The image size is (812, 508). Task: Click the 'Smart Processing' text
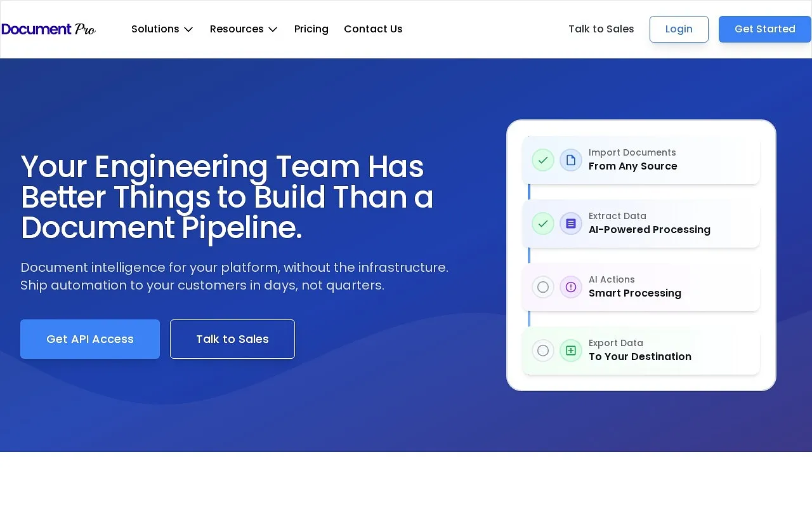[x=635, y=293]
